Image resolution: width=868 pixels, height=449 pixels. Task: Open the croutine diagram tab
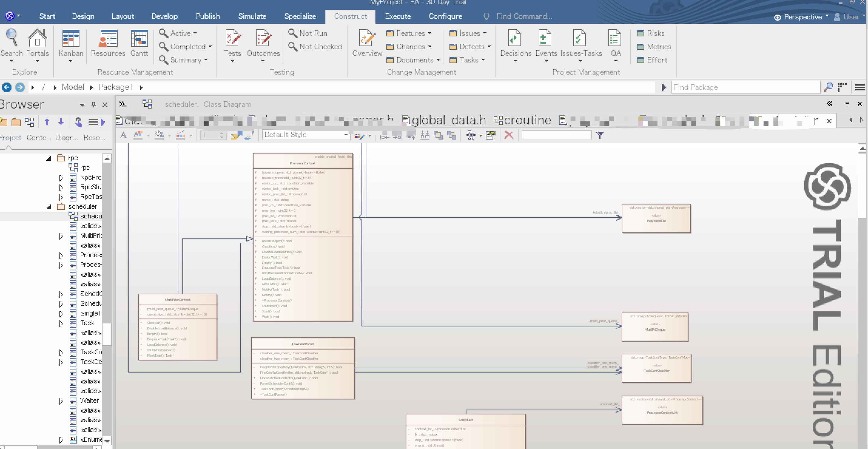click(522, 120)
